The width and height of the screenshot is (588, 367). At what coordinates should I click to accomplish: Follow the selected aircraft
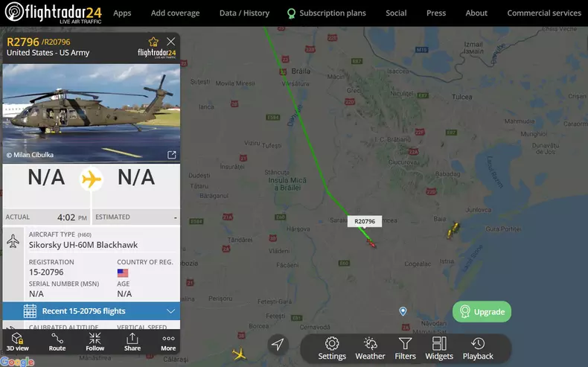(95, 342)
